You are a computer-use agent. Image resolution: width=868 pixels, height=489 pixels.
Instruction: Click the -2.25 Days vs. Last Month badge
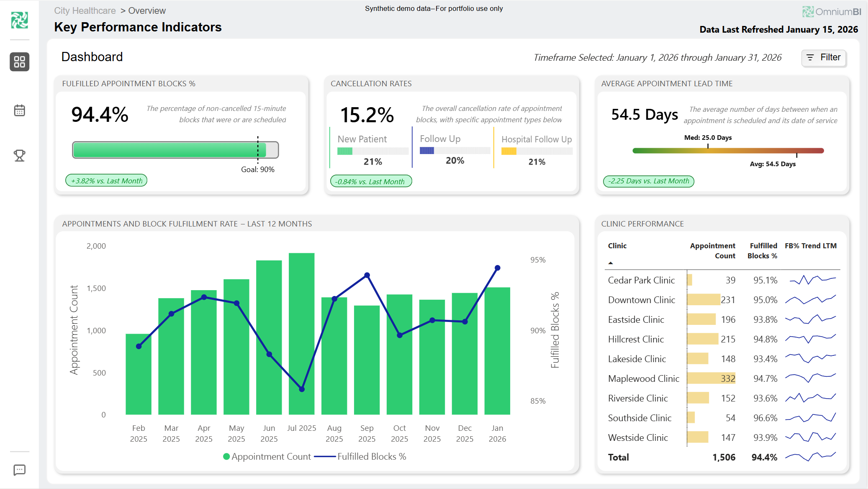648,181
